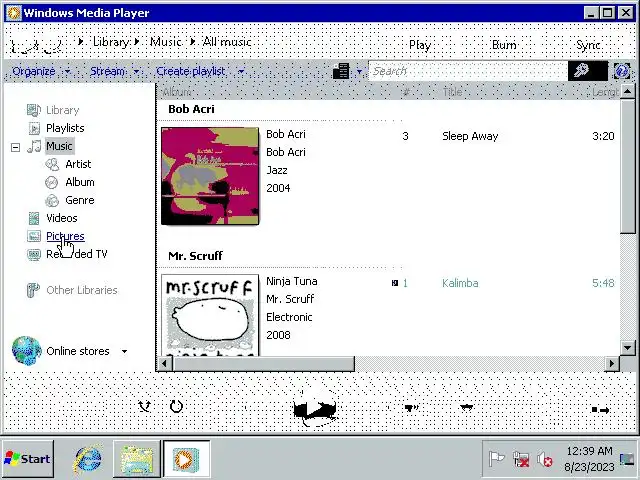Select the Genre icon under Music
The image size is (640, 480).
tap(52, 200)
